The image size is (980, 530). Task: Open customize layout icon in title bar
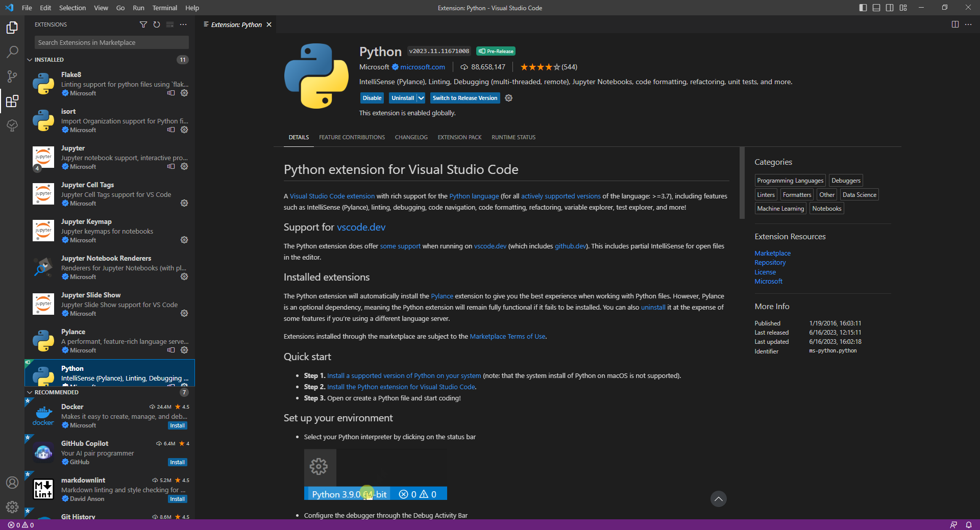click(x=903, y=8)
